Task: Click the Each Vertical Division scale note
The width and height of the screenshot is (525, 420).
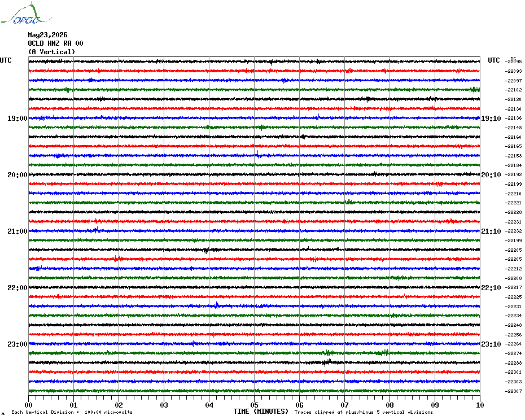Action: [72, 412]
